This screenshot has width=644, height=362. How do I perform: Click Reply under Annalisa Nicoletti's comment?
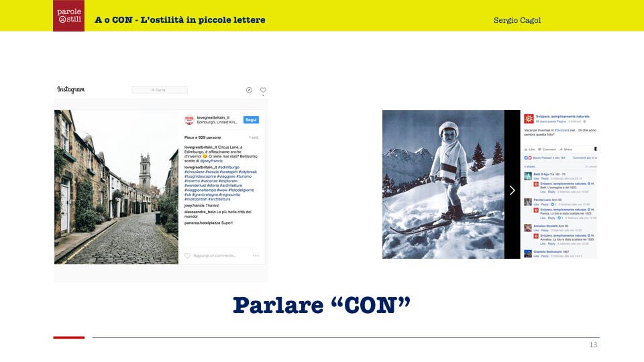click(x=545, y=230)
